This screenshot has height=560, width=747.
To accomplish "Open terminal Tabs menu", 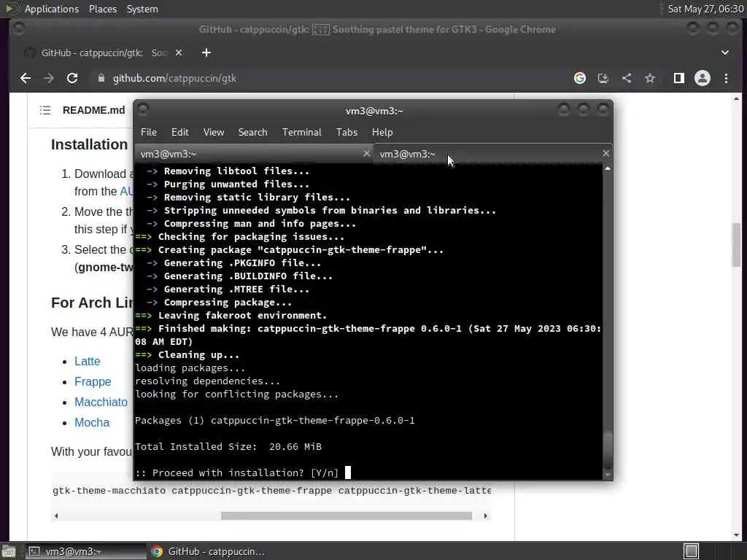I will pos(347,133).
